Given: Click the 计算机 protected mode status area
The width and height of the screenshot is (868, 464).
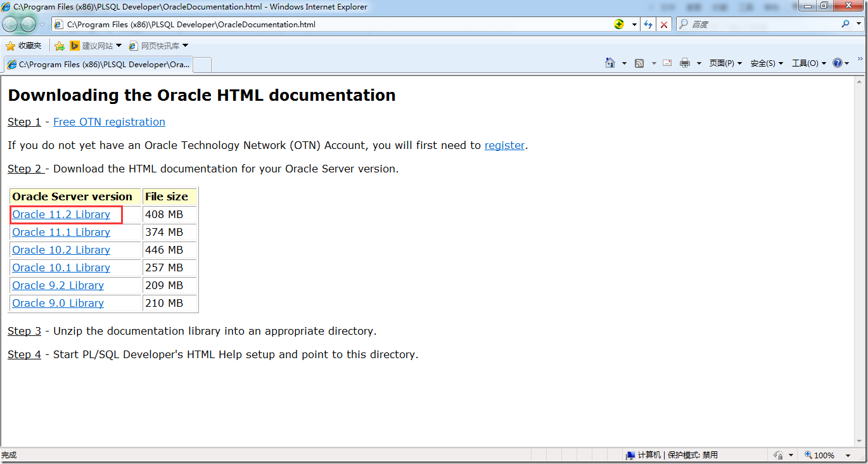Looking at the screenshot, I should coord(672,455).
